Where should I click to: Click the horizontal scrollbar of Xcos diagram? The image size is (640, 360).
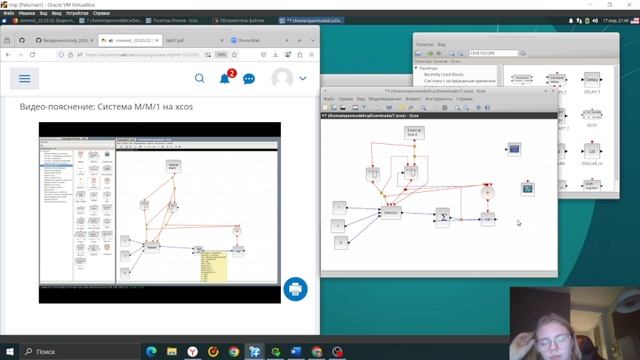click(439, 273)
